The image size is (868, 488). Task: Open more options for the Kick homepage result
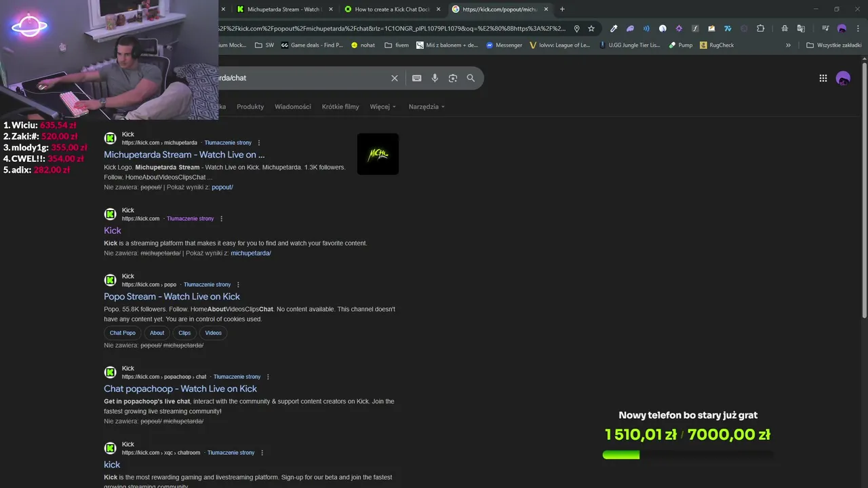pos(221,219)
